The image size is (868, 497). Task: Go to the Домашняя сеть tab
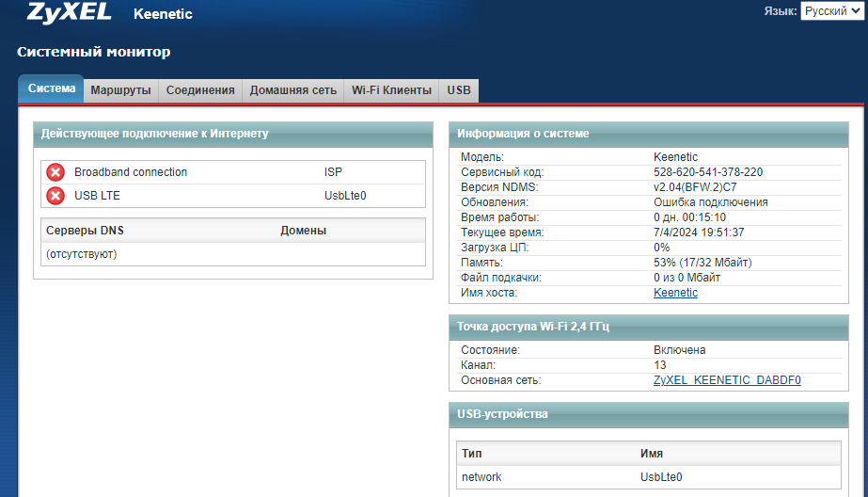pos(292,90)
